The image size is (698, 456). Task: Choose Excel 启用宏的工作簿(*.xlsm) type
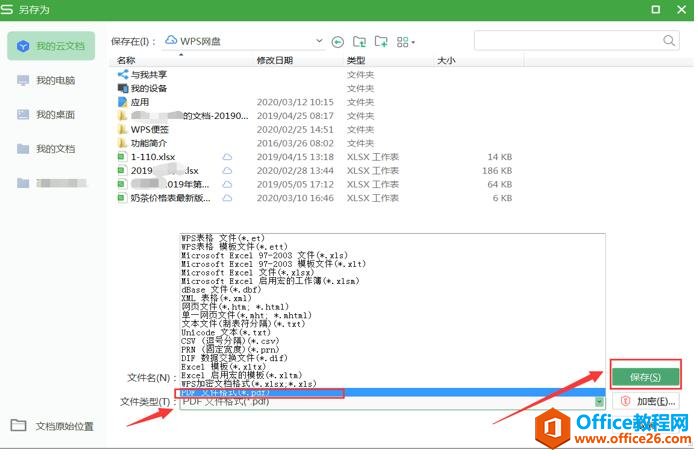coord(270,281)
